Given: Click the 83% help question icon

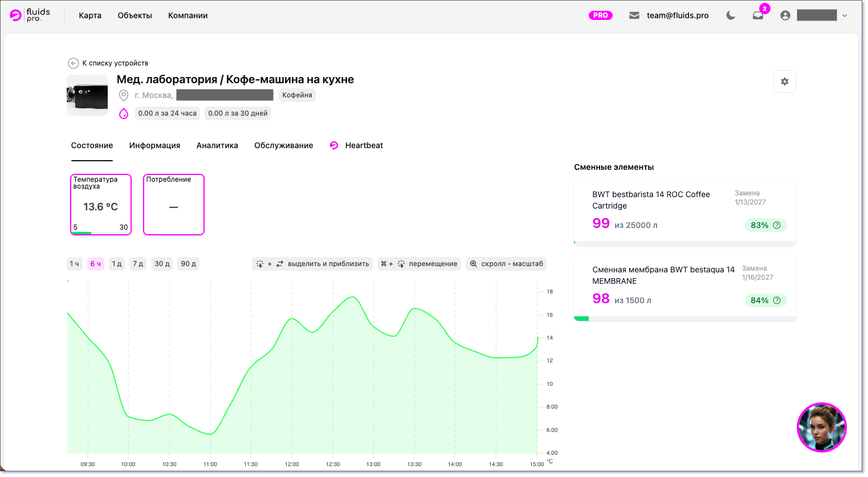Looking at the screenshot, I should pos(777,225).
